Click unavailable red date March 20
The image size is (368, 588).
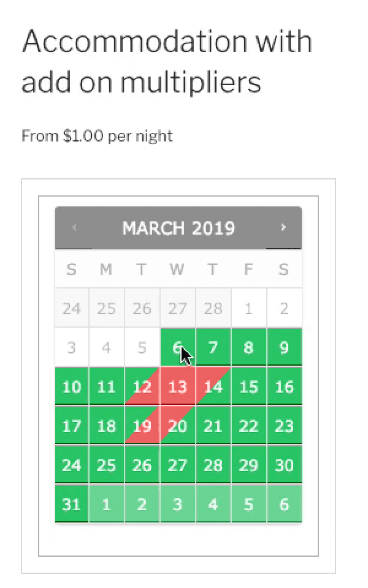177,426
